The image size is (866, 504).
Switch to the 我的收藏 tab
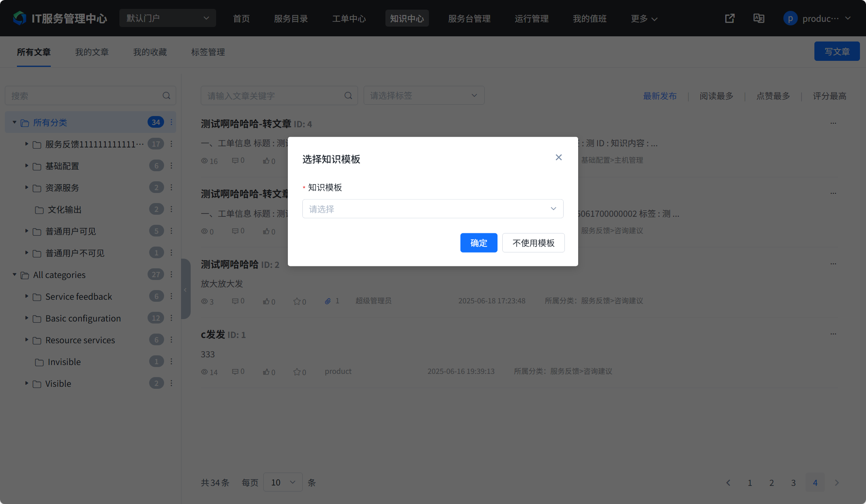[x=150, y=52]
